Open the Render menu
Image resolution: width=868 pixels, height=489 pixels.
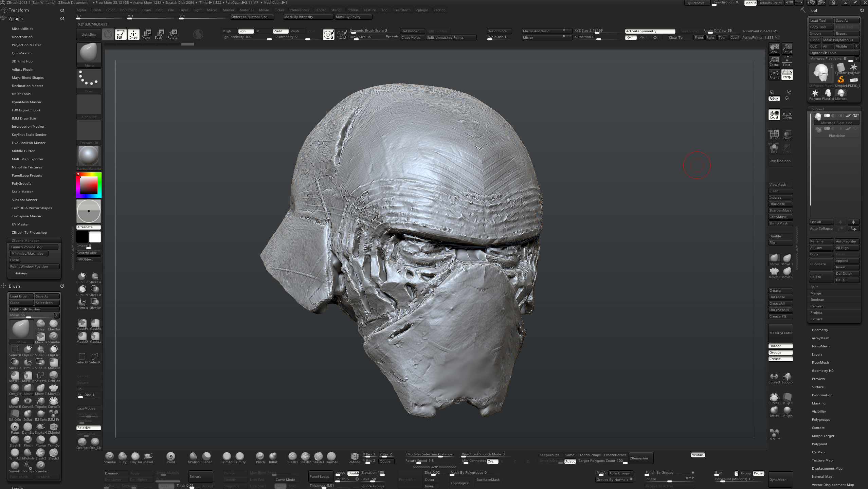tap(320, 10)
